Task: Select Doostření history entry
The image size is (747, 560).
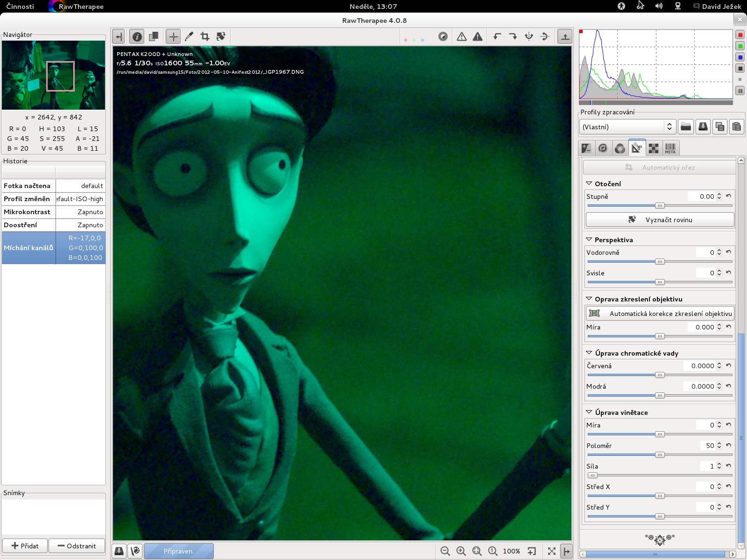Action: point(54,225)
